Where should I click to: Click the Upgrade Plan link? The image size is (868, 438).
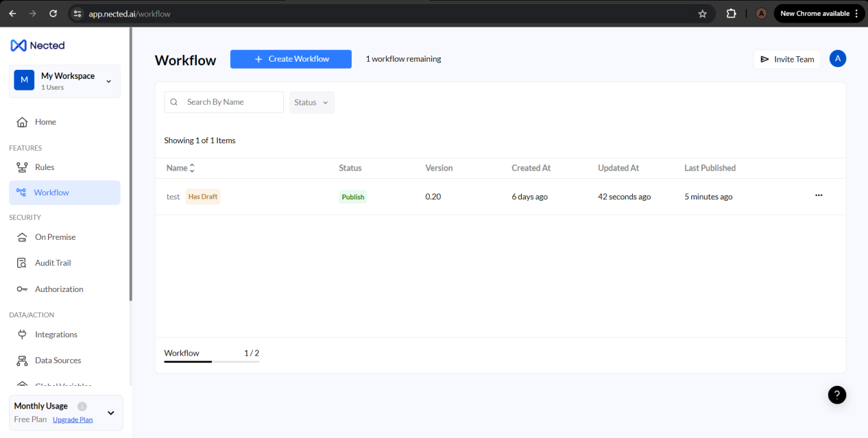click(x=73, y=419)
